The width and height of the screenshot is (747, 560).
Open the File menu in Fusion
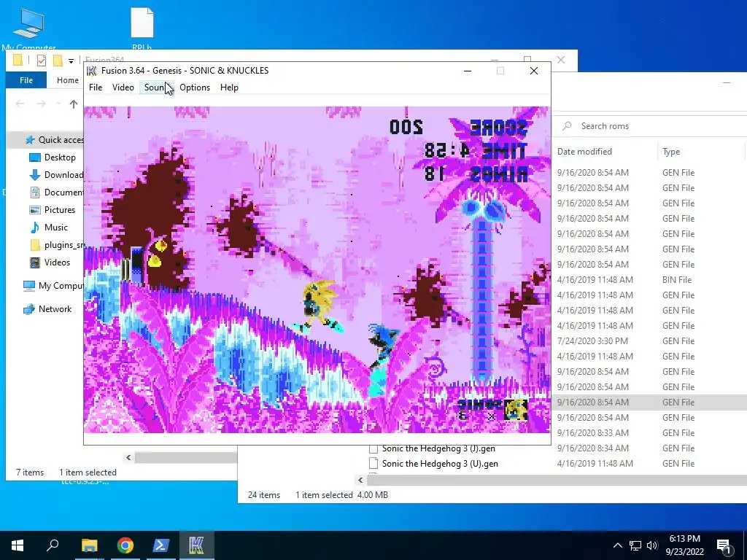pos(96,87)
